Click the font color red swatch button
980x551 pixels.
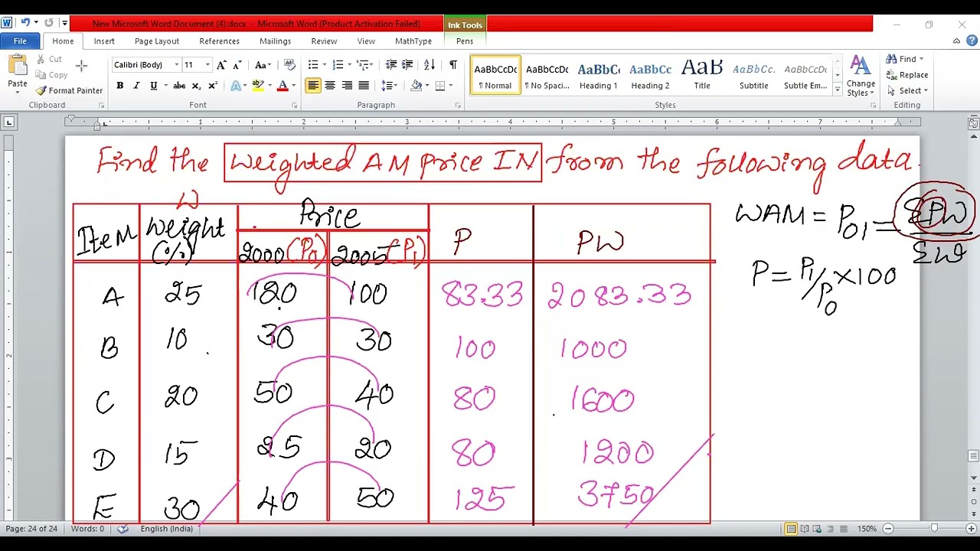(x=283, y=86)
